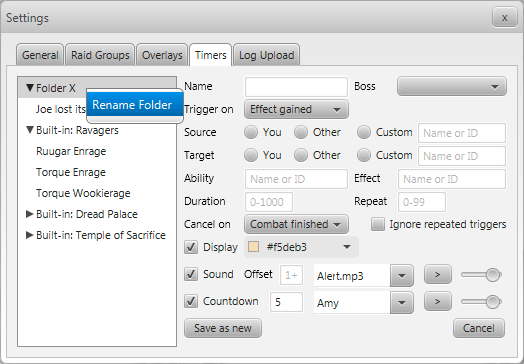The height and width of the screenshot is (364, 524).
Task: Select the Torque Enrage timer
Action: tap(97, 172)
